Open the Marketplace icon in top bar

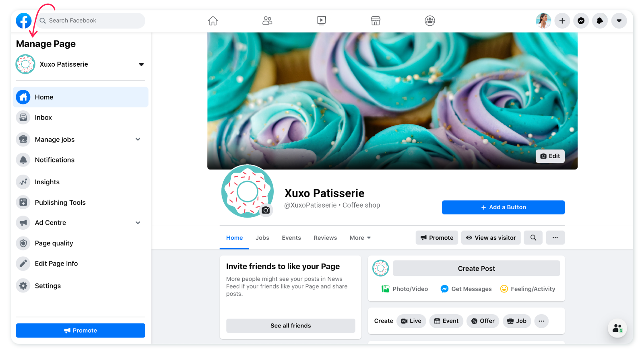(376, 21)
